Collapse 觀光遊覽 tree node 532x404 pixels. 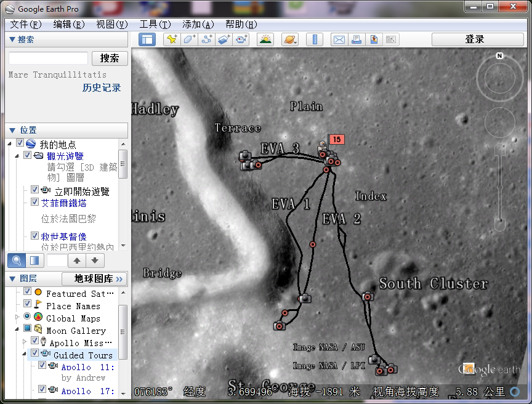coord(17,156)
